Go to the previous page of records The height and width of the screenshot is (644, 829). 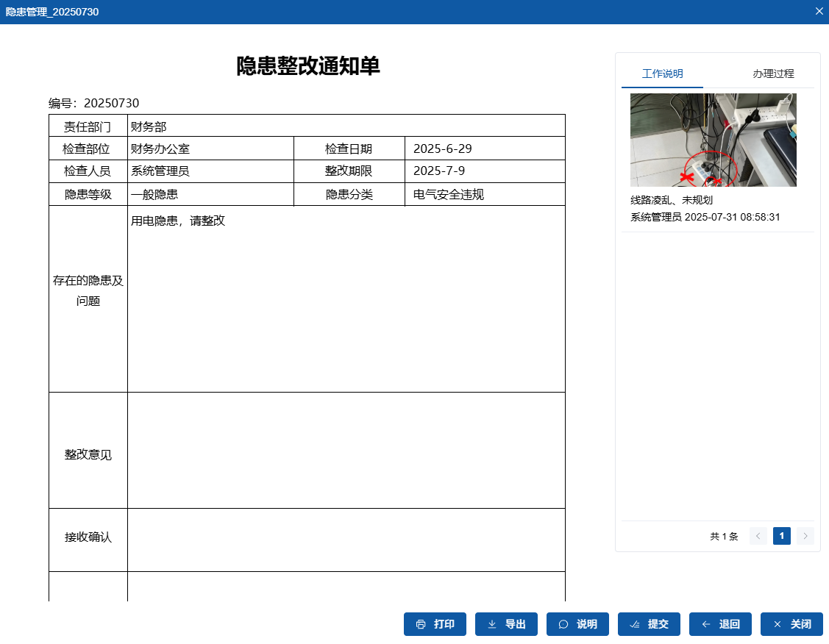pyautogui.click(x=758, y=536)
